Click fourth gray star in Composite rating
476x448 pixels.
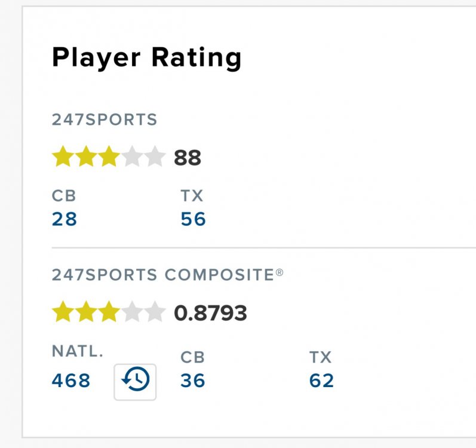(x=132, y=312)
